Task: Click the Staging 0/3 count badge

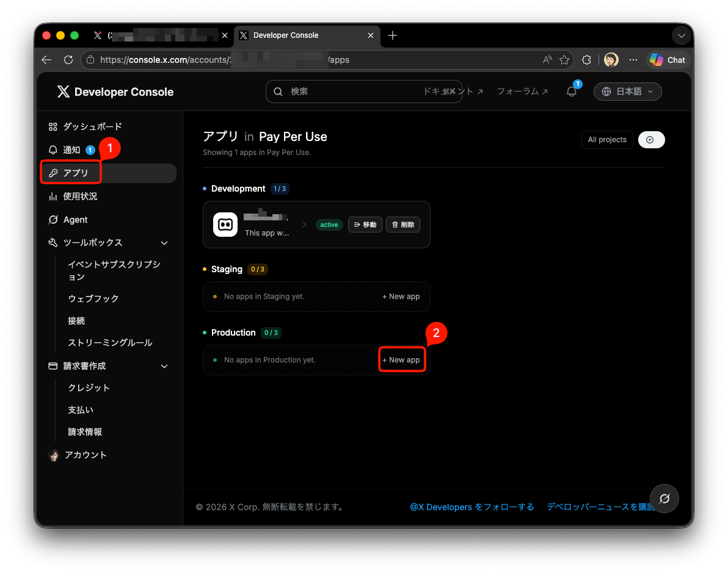Action: [x=258, y=269]
